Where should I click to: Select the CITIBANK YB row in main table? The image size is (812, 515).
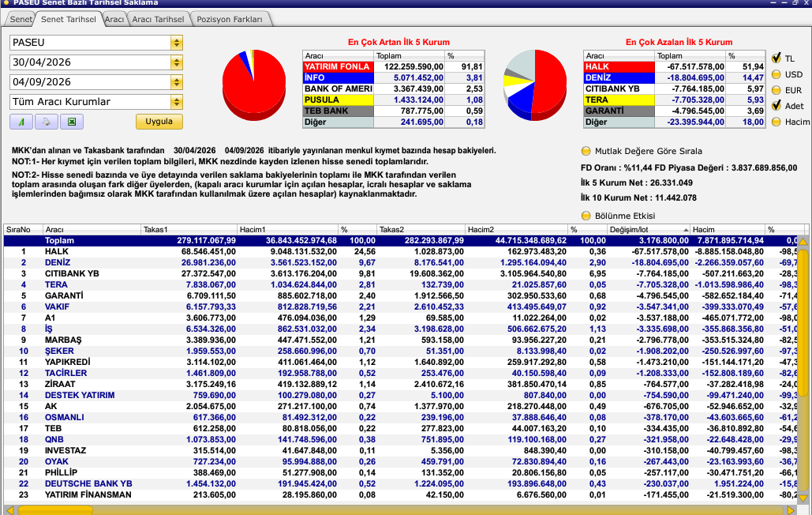pos(402,273)
